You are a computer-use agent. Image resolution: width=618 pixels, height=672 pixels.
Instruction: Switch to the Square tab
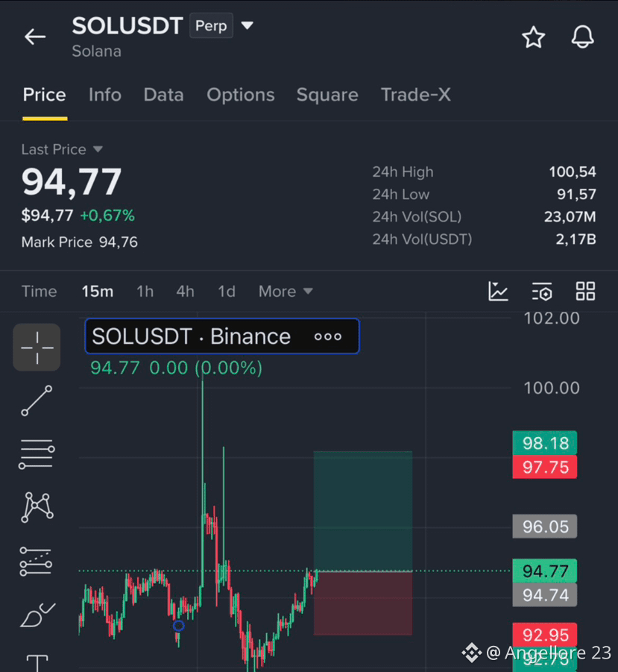(x=327, y=95)
